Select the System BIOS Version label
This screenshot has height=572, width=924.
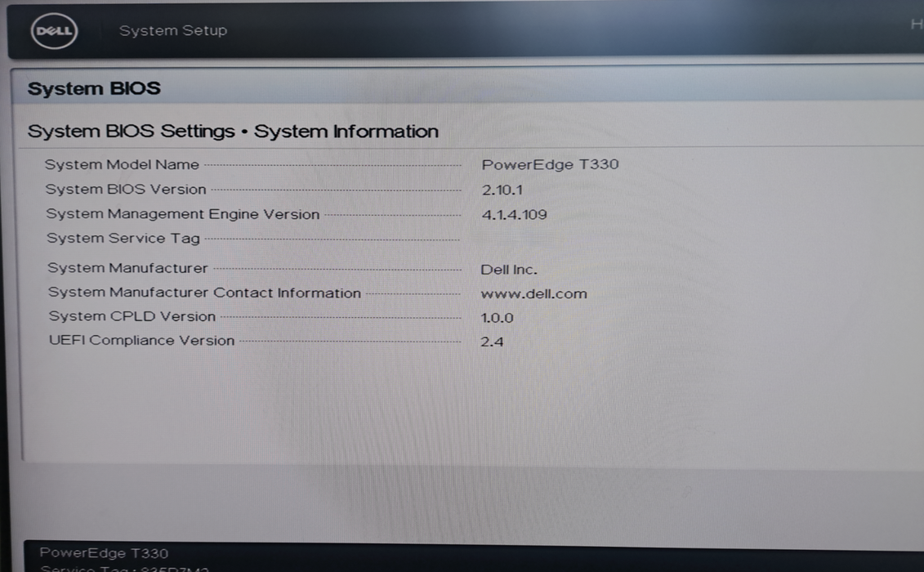126,190
